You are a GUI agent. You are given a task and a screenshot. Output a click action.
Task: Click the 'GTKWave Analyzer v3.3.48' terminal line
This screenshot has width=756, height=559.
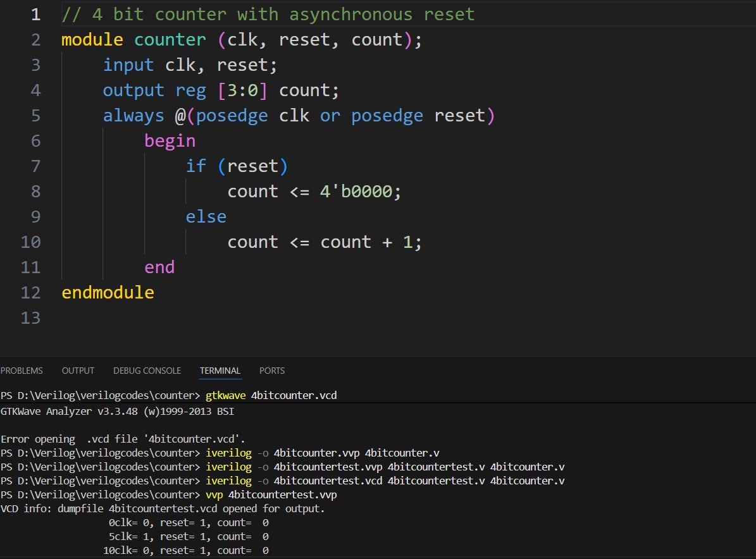(x=117, y=412)
